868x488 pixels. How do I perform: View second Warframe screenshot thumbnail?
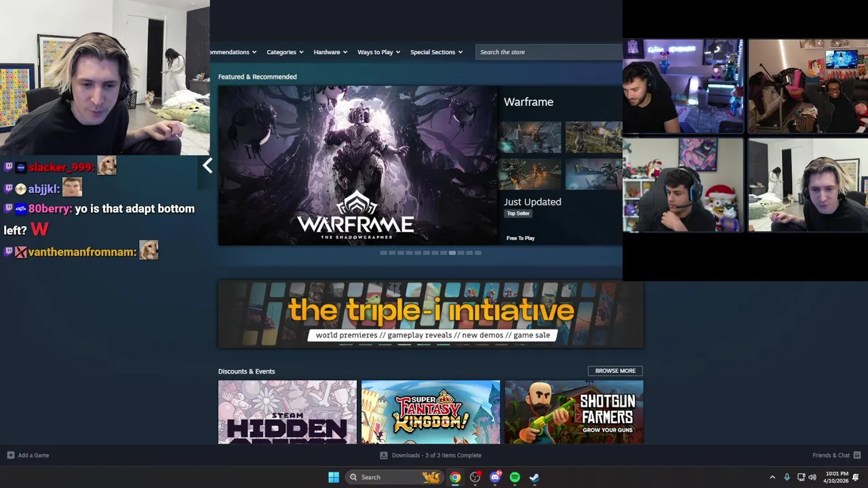tap(593, 138)
